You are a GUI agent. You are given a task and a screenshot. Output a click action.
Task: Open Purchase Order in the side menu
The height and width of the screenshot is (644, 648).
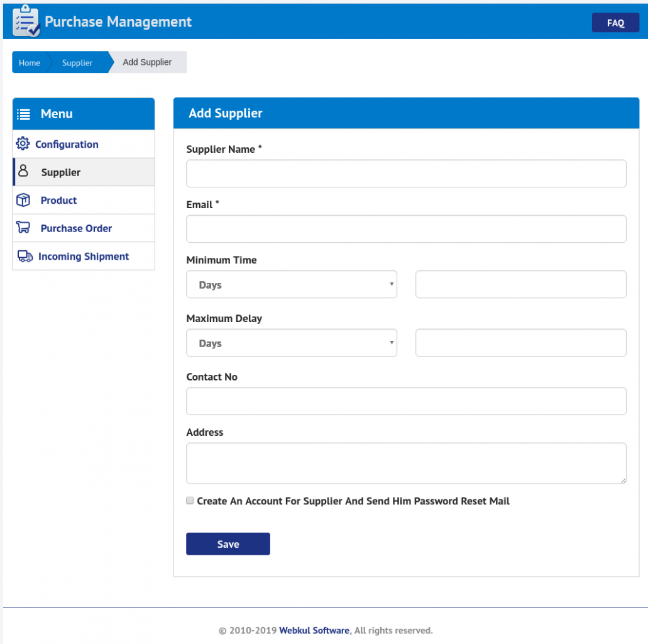click(x=84, y=228)
